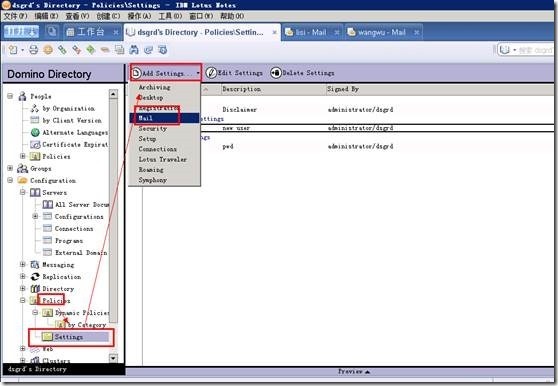Close the wangwu - Mail tab
Image resolution: width=558 pixels, height=386 pixels.
coord(416,32)
